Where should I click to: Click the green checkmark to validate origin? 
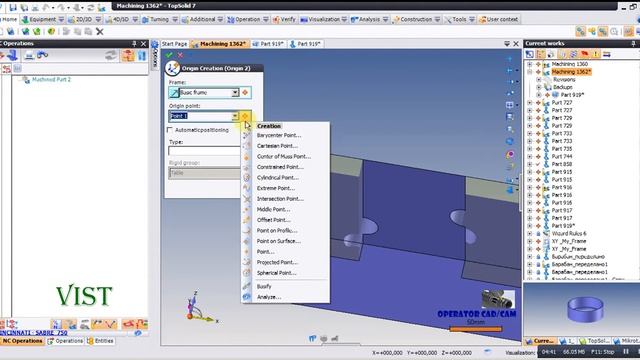point(169,55)
